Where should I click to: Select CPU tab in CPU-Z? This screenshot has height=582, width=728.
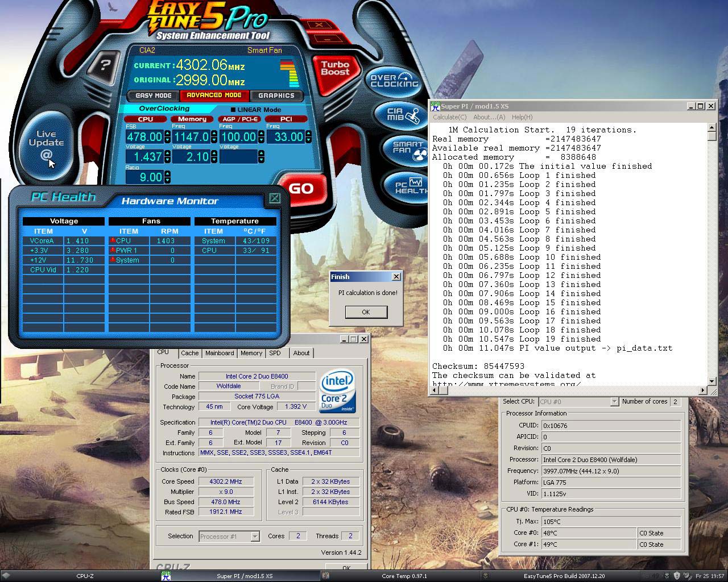(x=163, y=352)
